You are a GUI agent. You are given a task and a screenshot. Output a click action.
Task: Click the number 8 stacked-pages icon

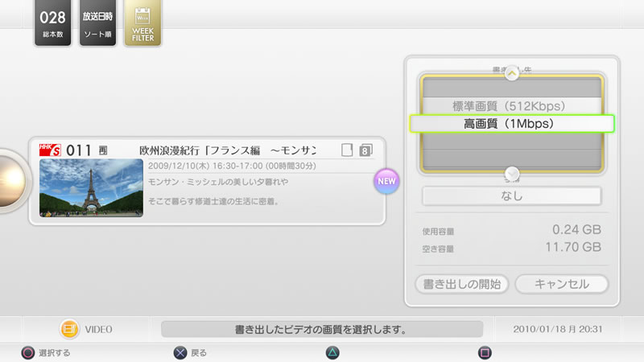click(365, 150)
